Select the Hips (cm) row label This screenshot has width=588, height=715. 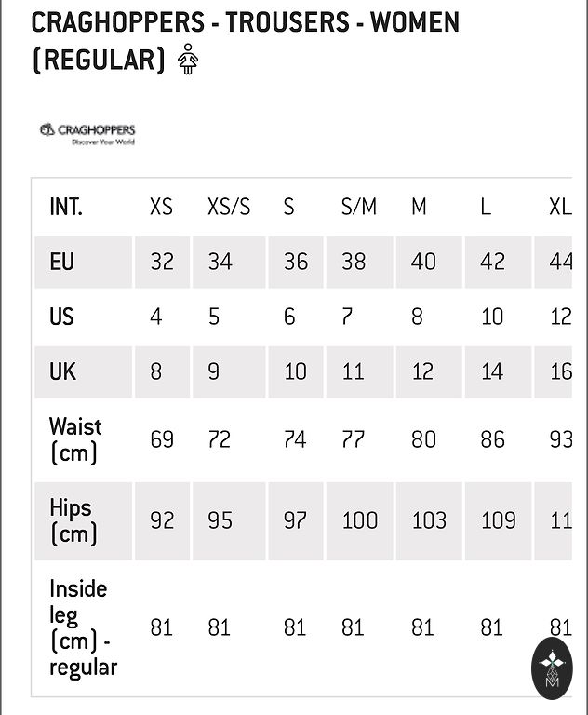click(72, 520)
